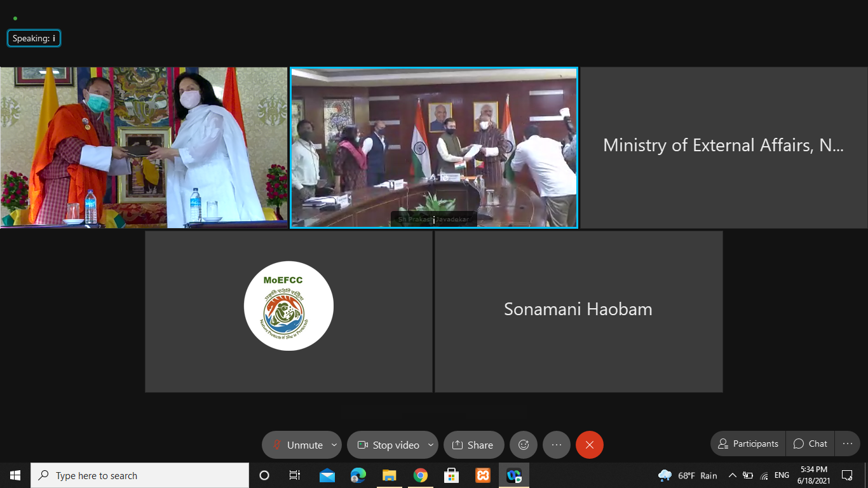
Task: Open XAMPP from the taskbar
Action: [482, 475]
